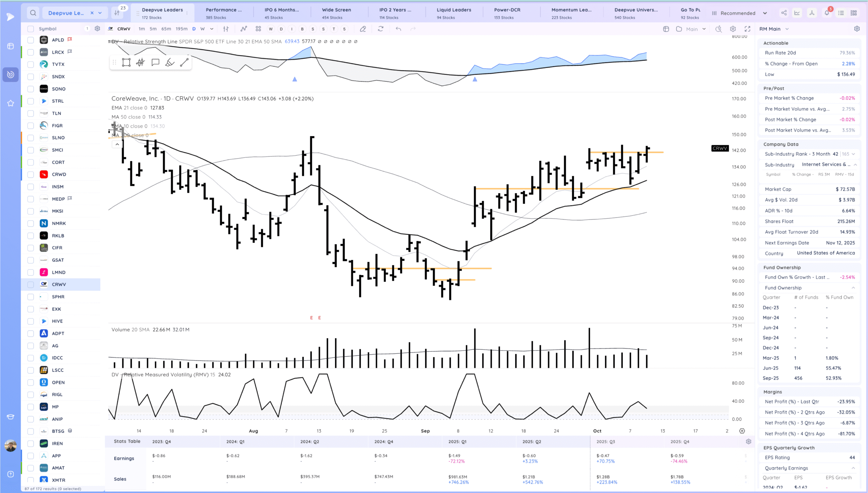Click the refresh chart icon

coord(380,29)
